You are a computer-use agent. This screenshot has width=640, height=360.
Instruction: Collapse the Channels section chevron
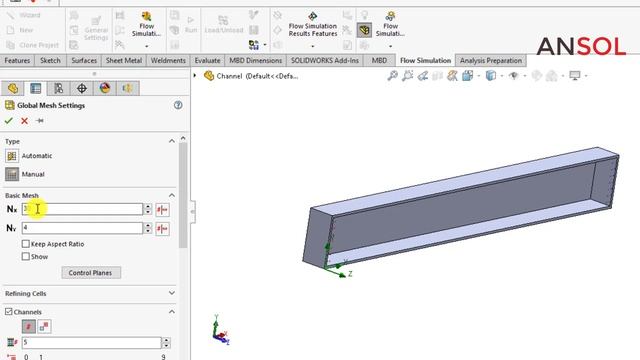172,311
